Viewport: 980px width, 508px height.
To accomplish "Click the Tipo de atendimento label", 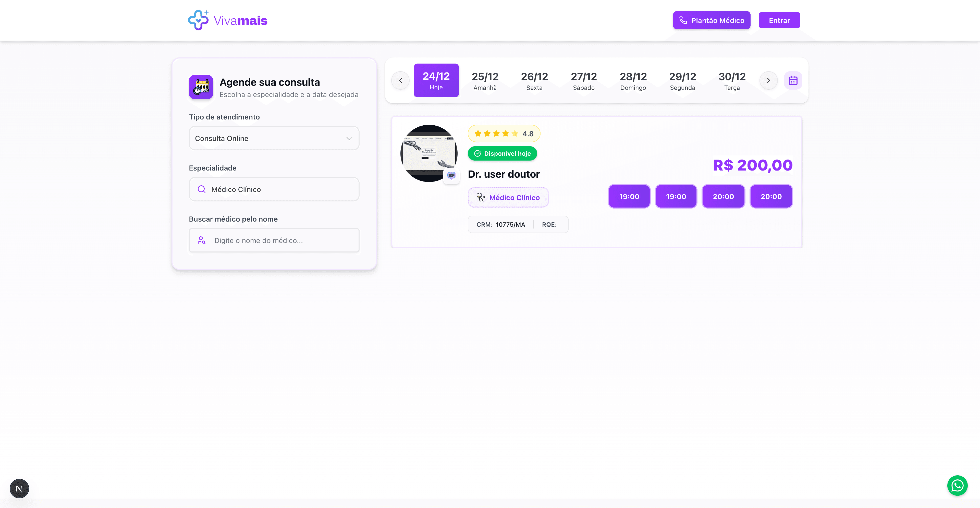I will (224, 117).
